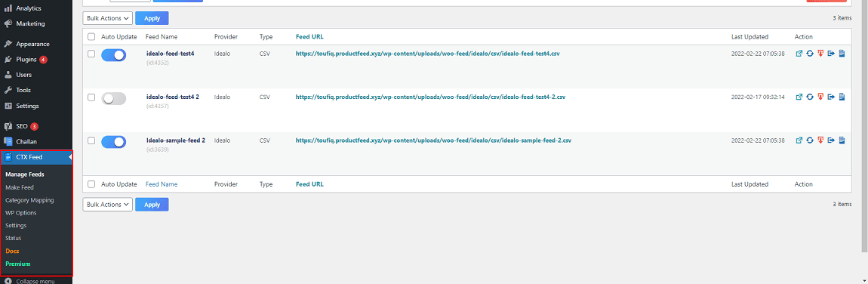Open the idealo-sample-feed-2.csv feed URL

433,140
